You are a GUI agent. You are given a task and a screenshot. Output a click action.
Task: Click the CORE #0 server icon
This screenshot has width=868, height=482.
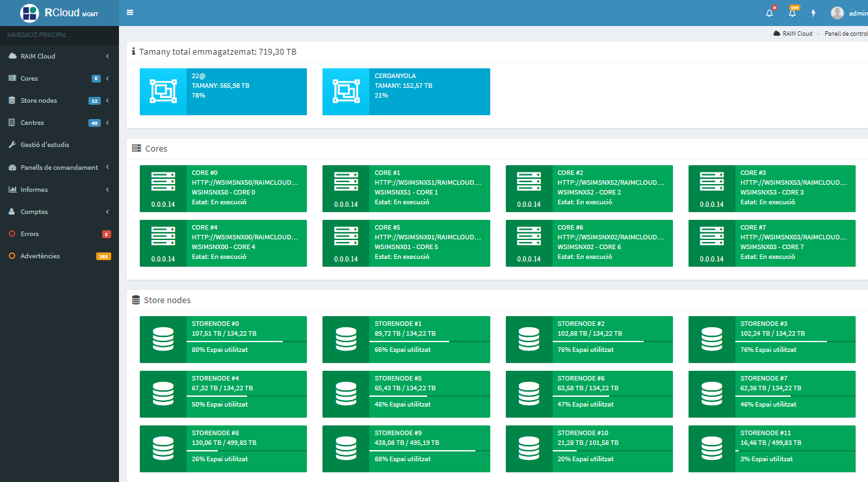[x=163, y=181]
